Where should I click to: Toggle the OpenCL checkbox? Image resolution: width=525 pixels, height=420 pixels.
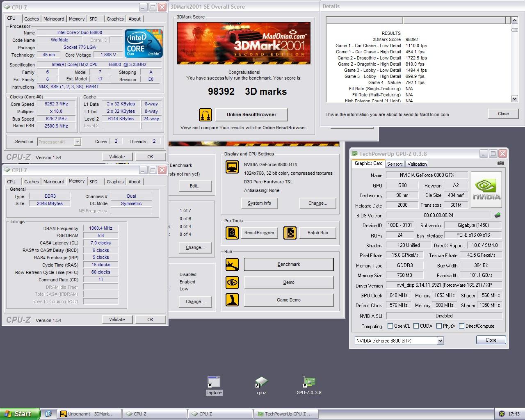[x=390, y=326]
